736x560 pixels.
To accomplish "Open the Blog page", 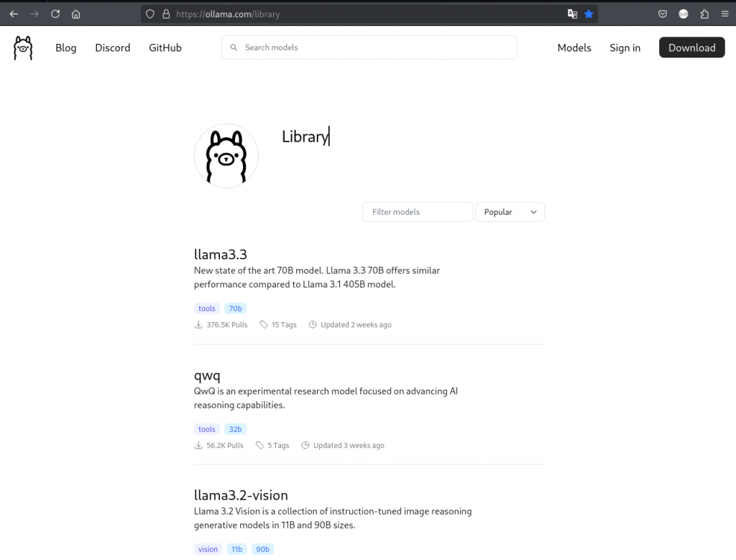I will pos(65,48).
